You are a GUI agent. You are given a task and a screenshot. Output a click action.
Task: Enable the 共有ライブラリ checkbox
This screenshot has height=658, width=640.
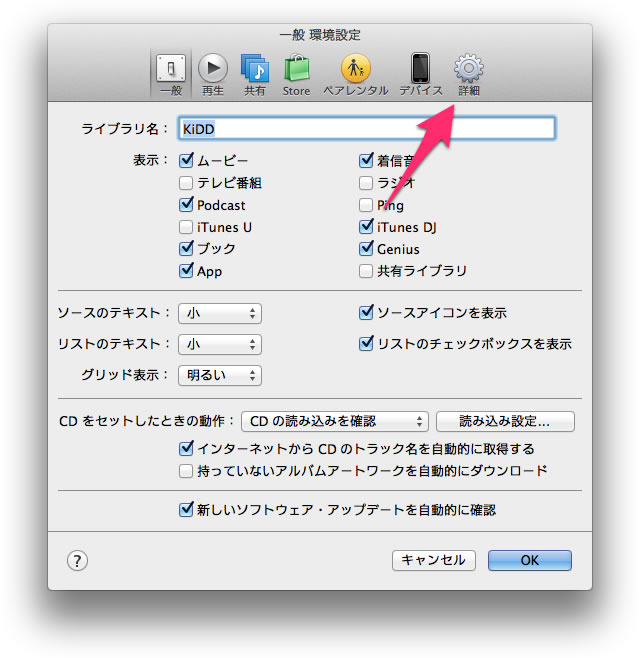pyautogui.click(x=366, y=271)
